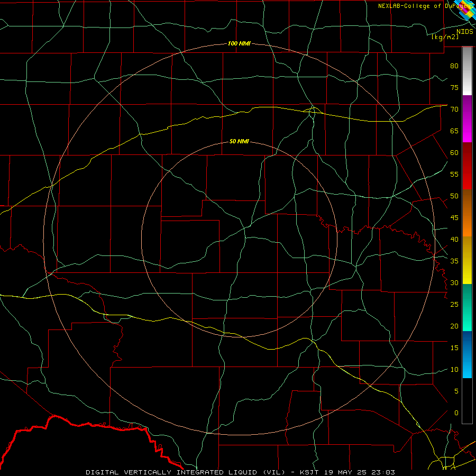Click the [kg/m2] units label
Viewport: 476px width, 476px height.
pyautogui.click(x=445, y=37)
